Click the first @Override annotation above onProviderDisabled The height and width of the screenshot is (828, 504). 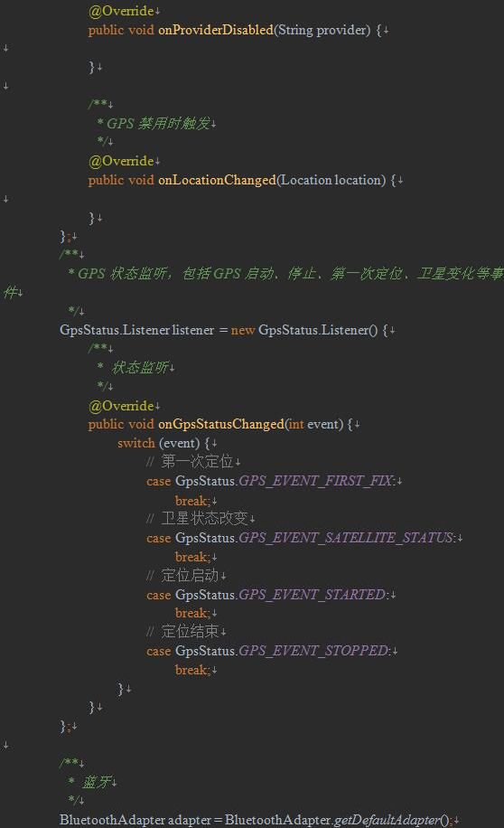[121, 11]
